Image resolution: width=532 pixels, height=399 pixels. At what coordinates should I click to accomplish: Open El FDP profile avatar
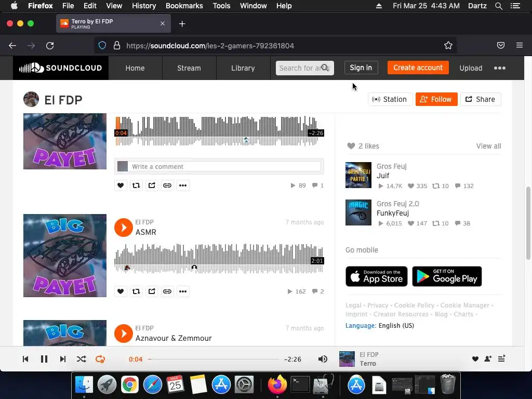tap(31, 99)
